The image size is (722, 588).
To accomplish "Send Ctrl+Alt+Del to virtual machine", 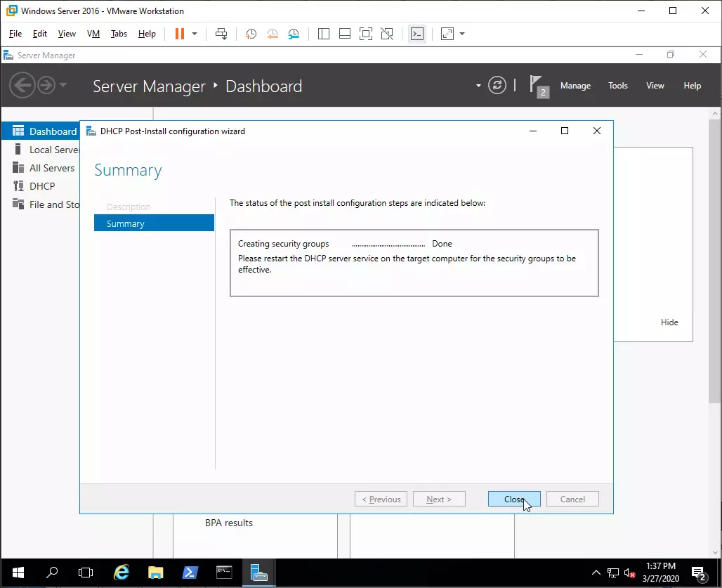I will [221, 34].
